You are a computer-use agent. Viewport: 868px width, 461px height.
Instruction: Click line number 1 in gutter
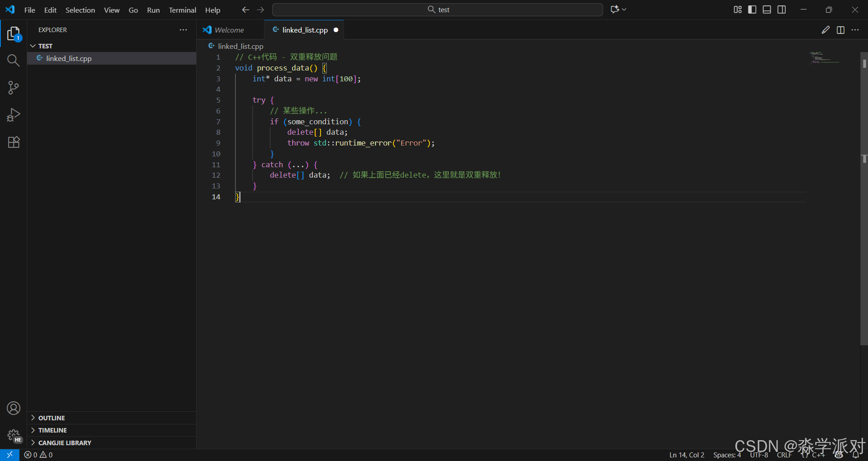pos(218,57)
